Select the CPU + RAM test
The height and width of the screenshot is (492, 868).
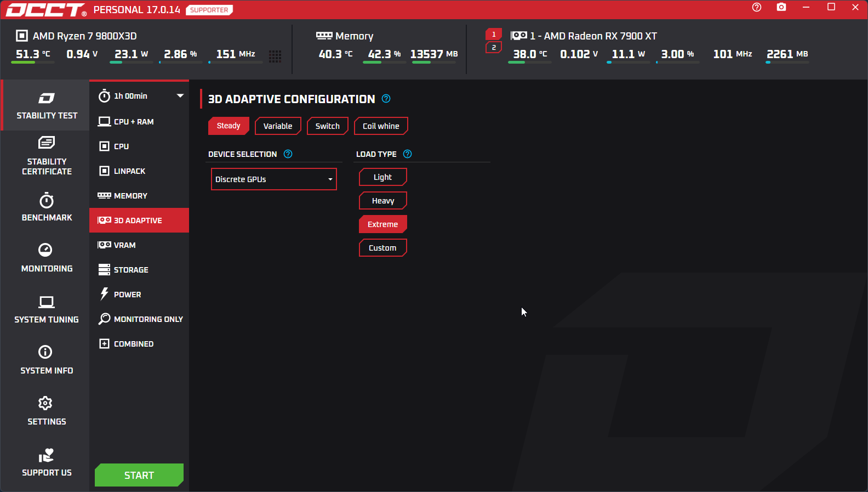coord(139,122)
